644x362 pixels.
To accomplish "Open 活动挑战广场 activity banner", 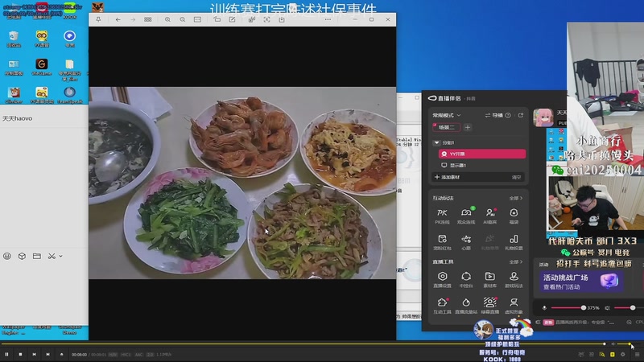I will 580,282.
